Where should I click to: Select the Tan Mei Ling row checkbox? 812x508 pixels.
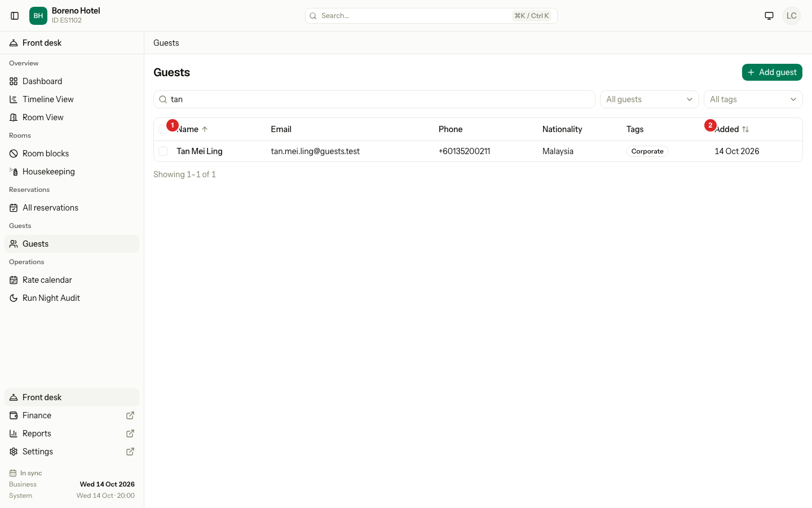[x=163, y=151]
